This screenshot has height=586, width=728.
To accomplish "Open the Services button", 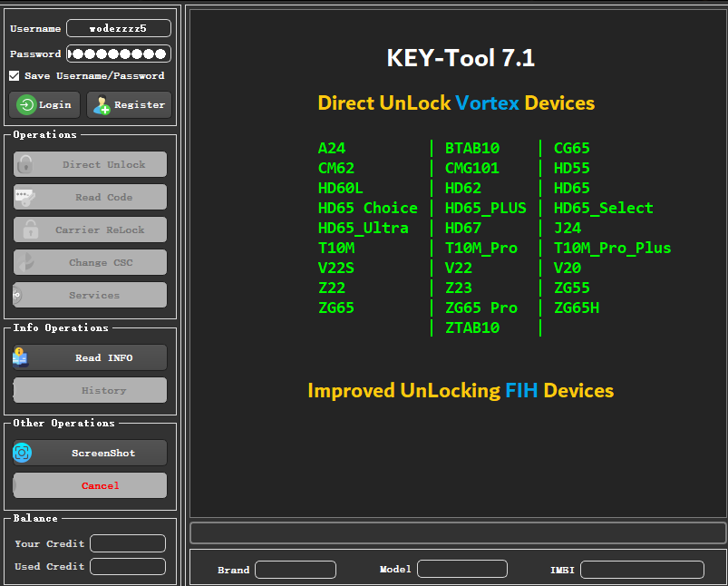I will pos(90,295).
